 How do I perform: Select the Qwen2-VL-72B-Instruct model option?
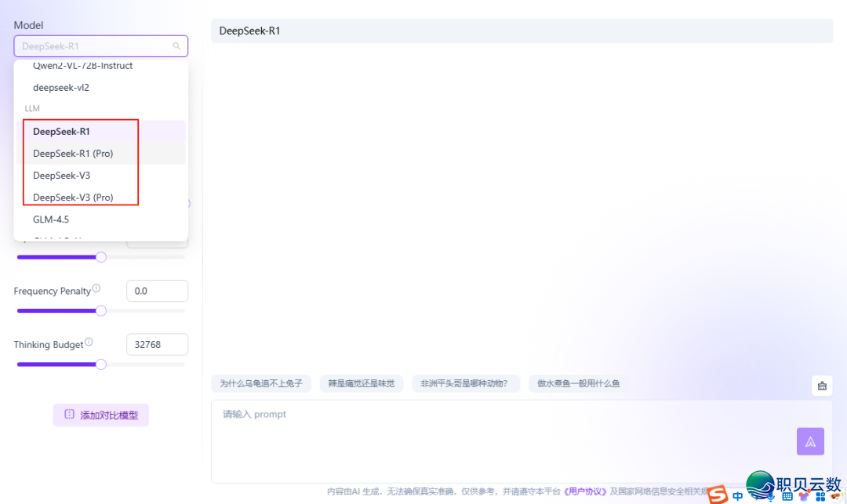click(101, 66)
